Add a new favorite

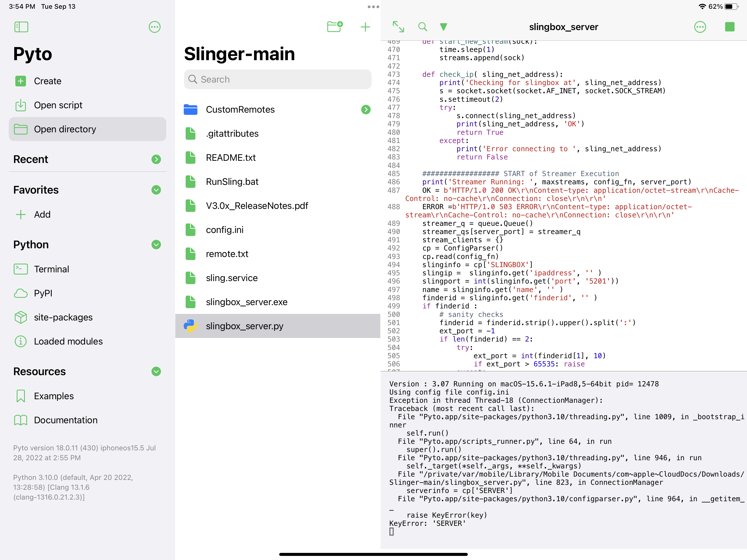coord(42,214)
